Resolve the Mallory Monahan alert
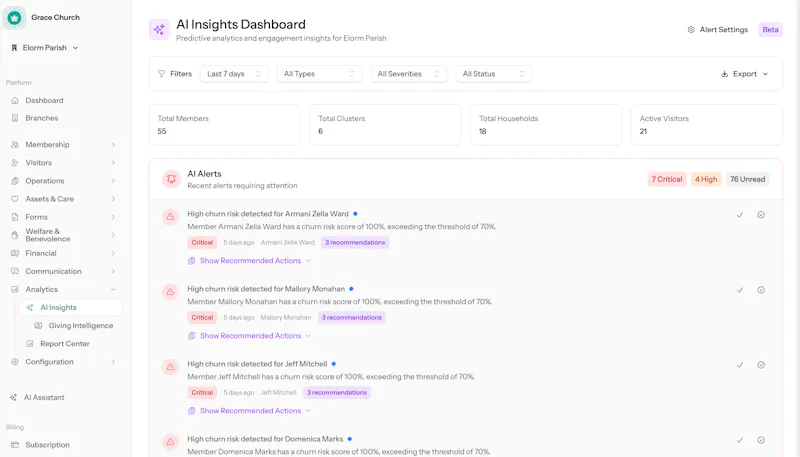 761,290
